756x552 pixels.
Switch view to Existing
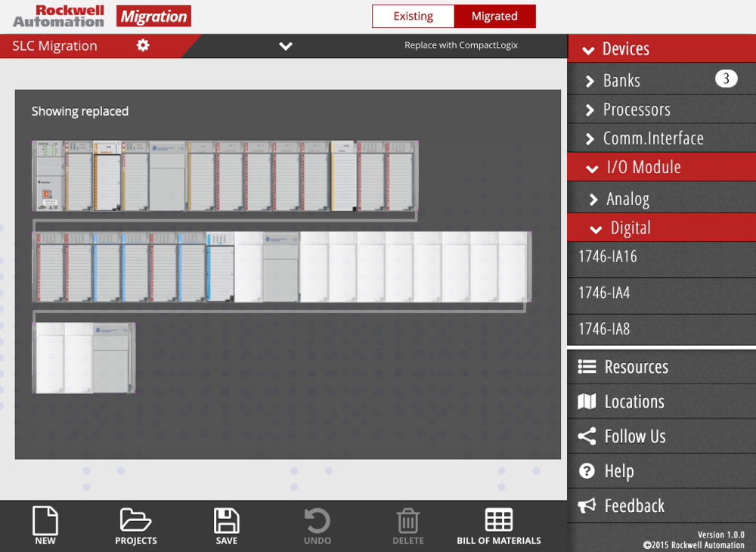tap(414, 16)
